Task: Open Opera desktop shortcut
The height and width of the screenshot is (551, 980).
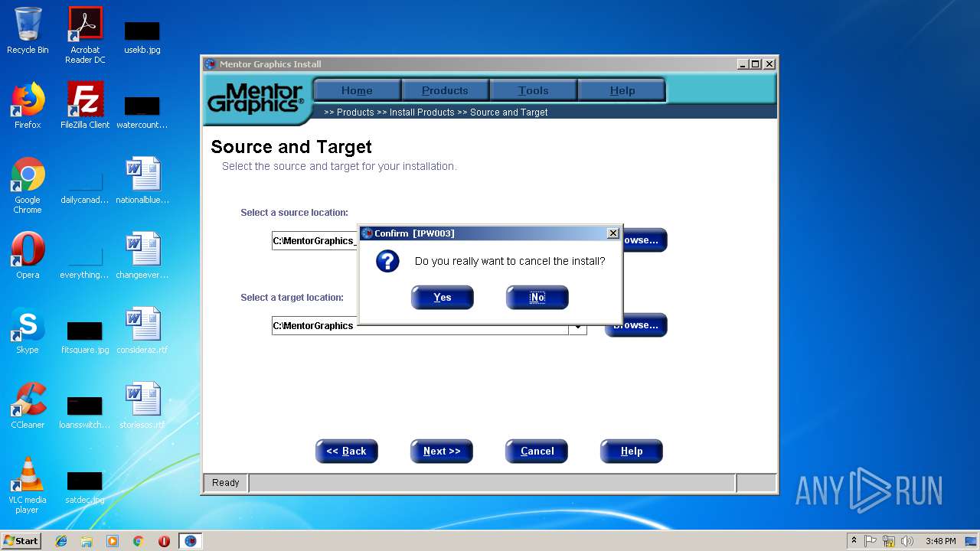Action: coord(28,256)
